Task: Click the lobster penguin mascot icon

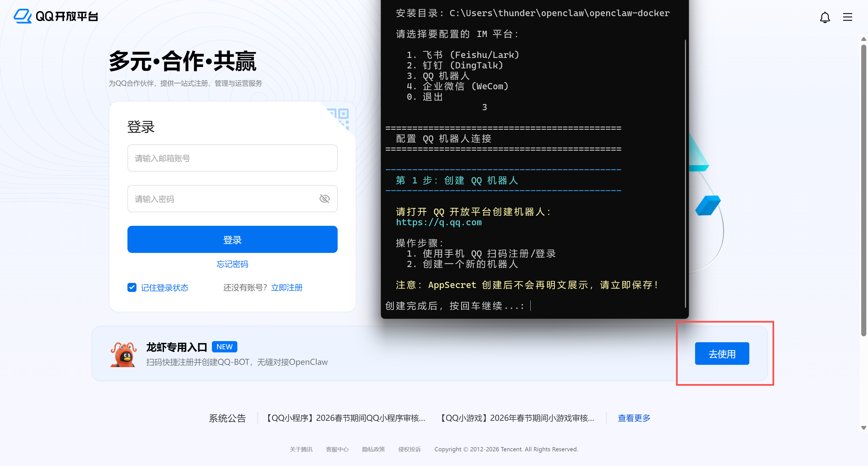Action: click(x=123, y=354)
